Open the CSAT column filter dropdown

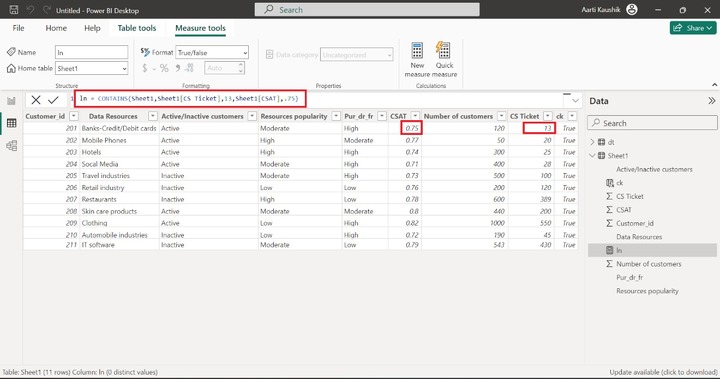415,116
